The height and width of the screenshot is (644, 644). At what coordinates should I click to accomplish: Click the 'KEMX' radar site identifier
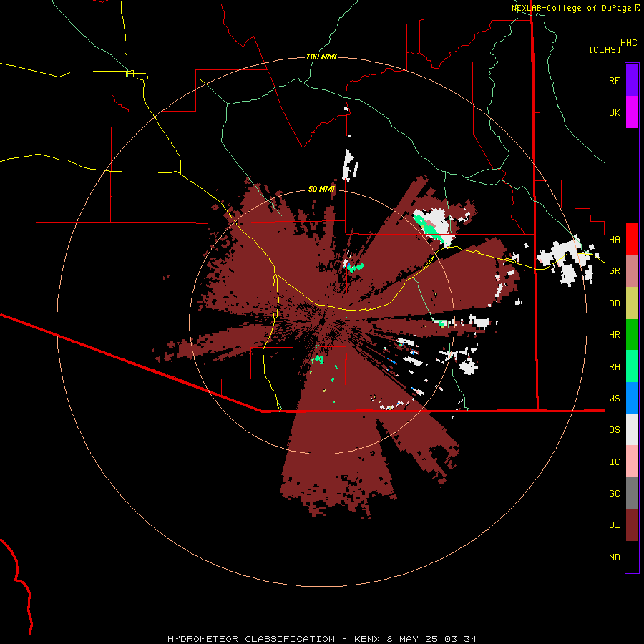367,639
